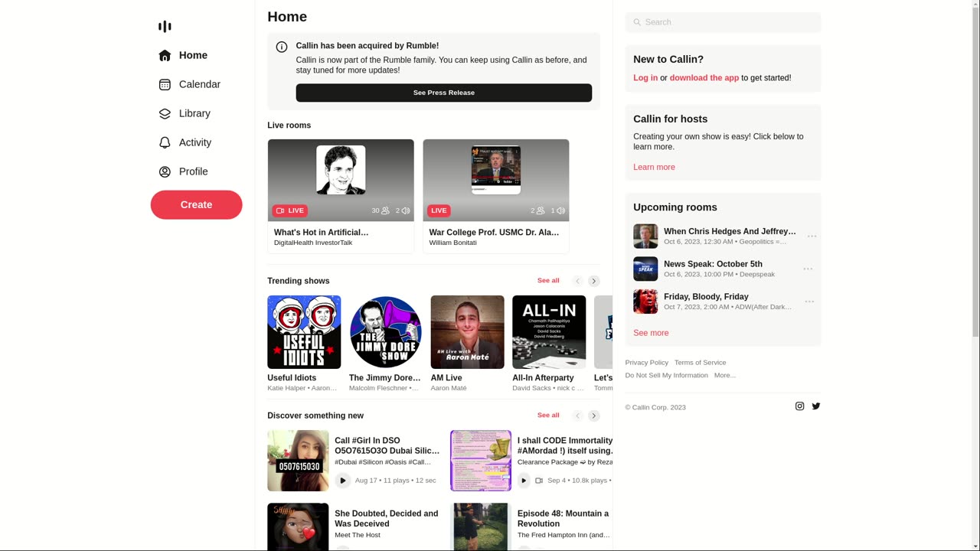Expand the More... footer links
Screen dimensions: 980x551
pos(725,375)
